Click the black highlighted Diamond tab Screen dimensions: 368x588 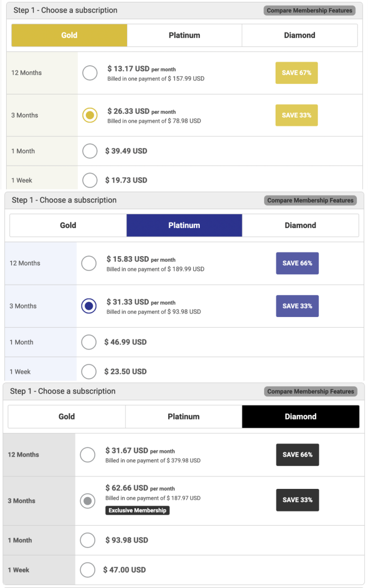click(300, 417)
